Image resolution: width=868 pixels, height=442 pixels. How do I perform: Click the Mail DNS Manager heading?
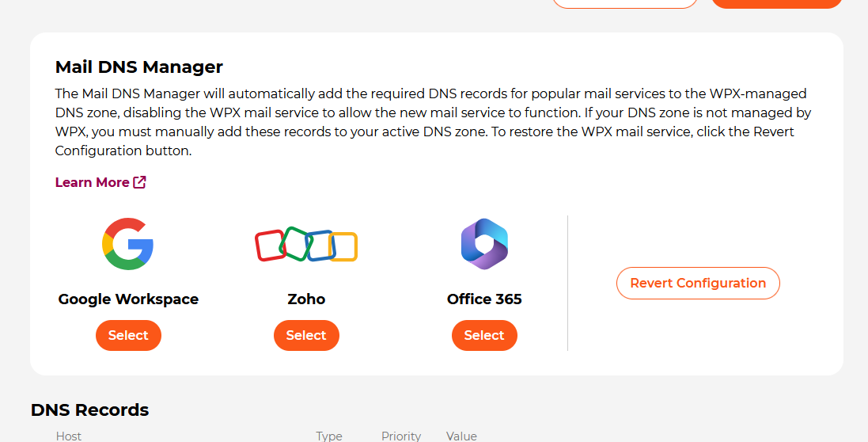click(139, 67)
